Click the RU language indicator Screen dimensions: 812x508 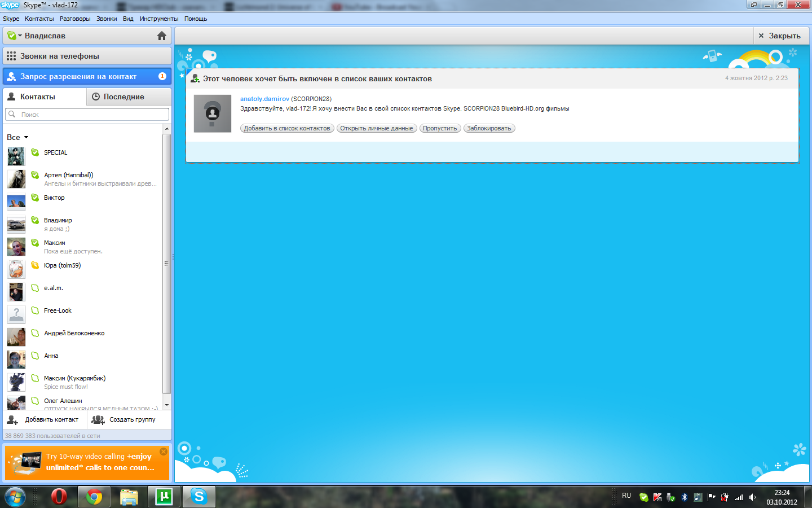pyautogui.click(x=626, y=496)
